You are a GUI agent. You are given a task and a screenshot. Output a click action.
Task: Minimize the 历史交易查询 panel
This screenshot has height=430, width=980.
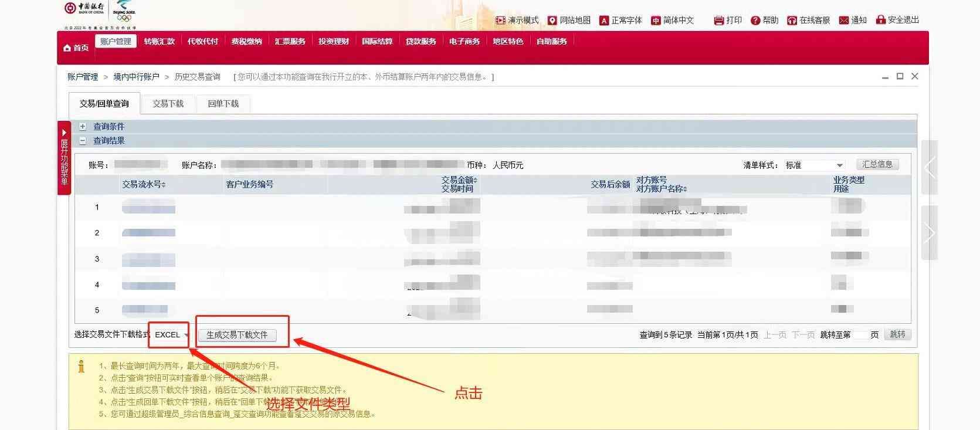coord(885,77)
